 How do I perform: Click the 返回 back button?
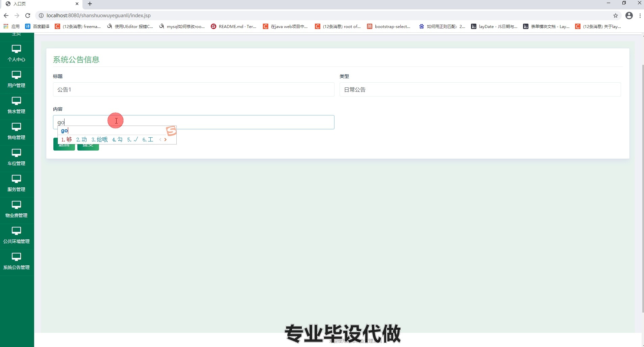(x=64, y=144)
